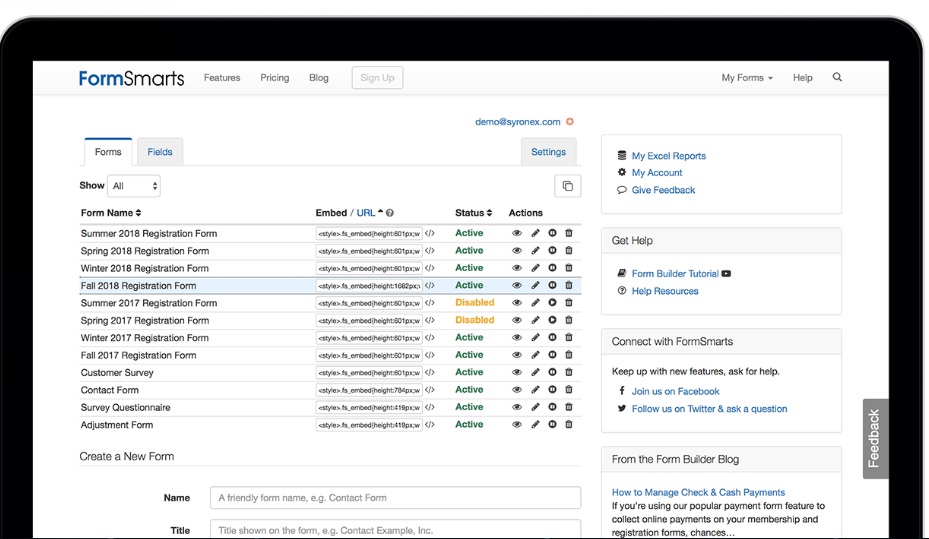Preview the Summer 2018 Registration Form with eye icon
Screen dimensions: 929x539
[517, 233]
